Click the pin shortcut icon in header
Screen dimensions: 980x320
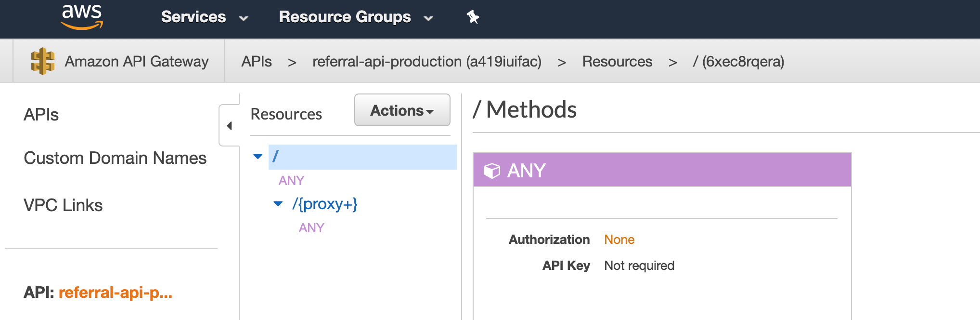tap(473, 17)
